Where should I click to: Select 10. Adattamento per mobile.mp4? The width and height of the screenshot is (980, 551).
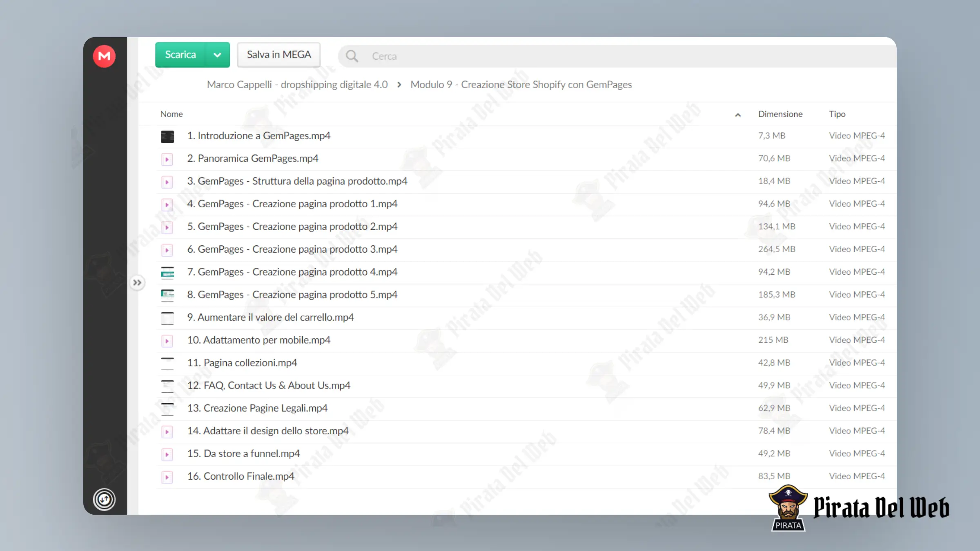pyautogui.click(x=259, y=340)
